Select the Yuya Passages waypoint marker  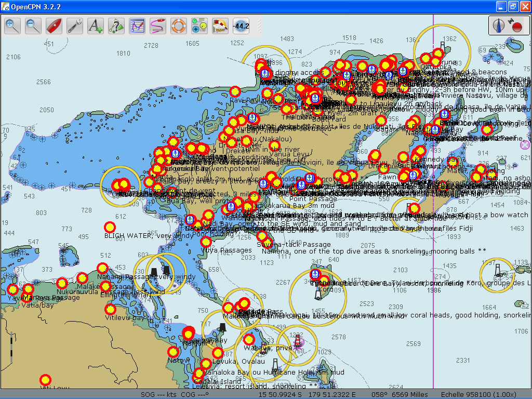pyautogui.click(x=206, y=242)
